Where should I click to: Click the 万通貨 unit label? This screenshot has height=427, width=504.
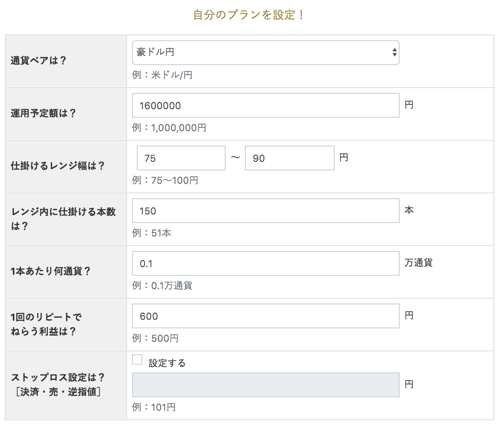(x=418, y=263)
